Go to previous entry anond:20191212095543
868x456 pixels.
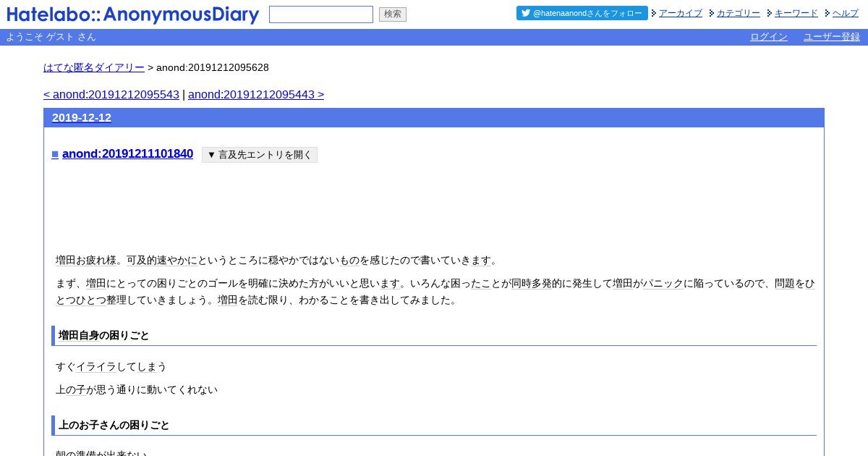111,95
